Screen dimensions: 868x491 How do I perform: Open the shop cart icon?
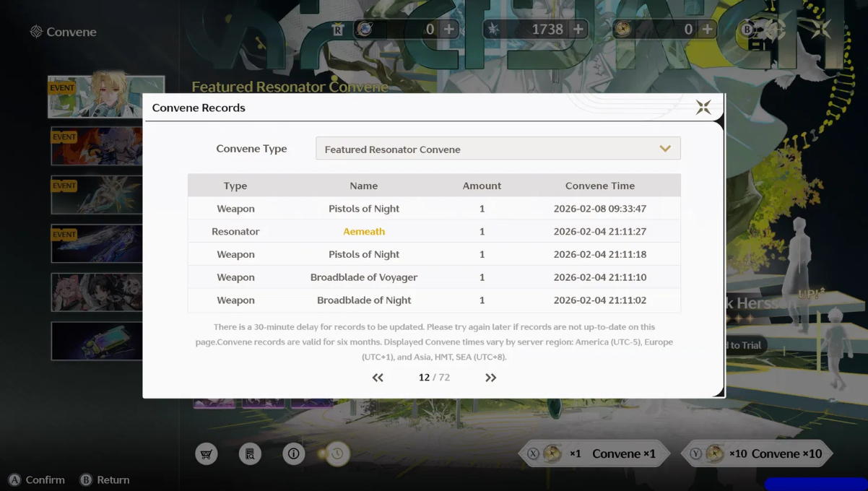pos(207,453)
